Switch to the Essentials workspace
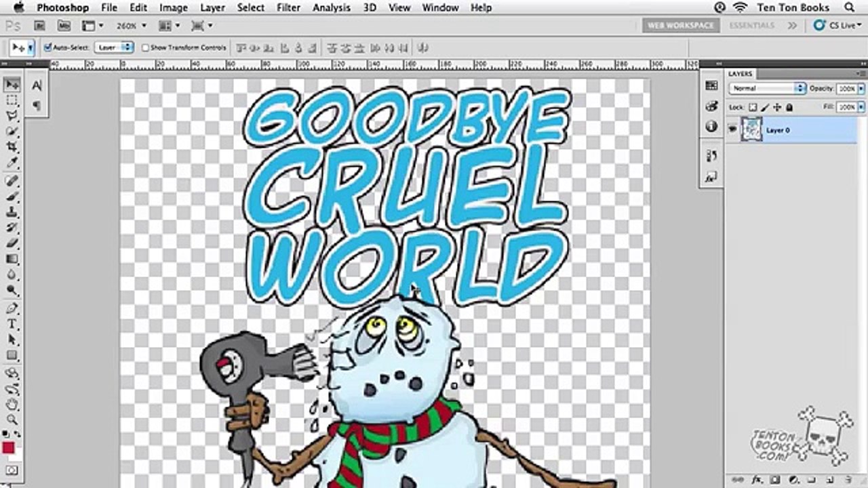The image size is (868, 488). (752, 26)
